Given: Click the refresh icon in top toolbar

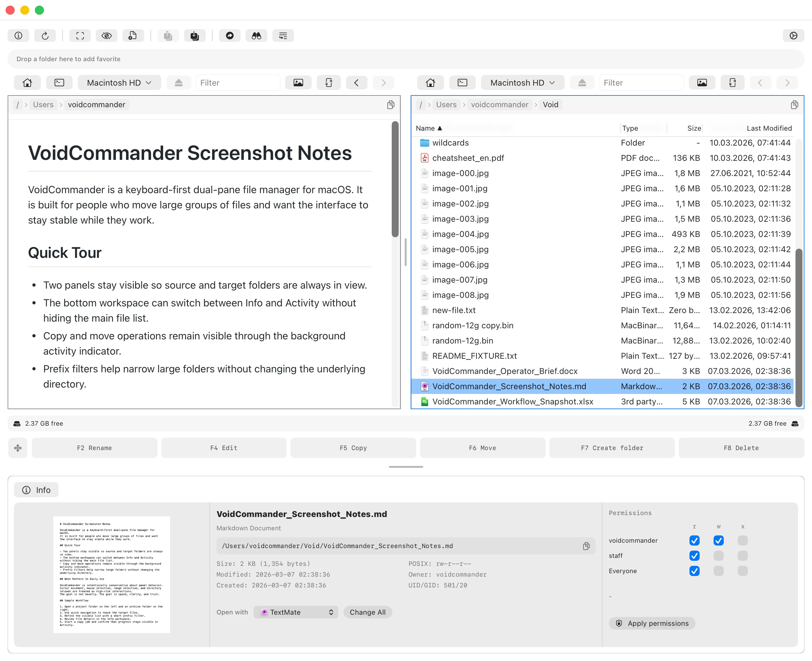Looking at the screenshot, I should (45, 36).
